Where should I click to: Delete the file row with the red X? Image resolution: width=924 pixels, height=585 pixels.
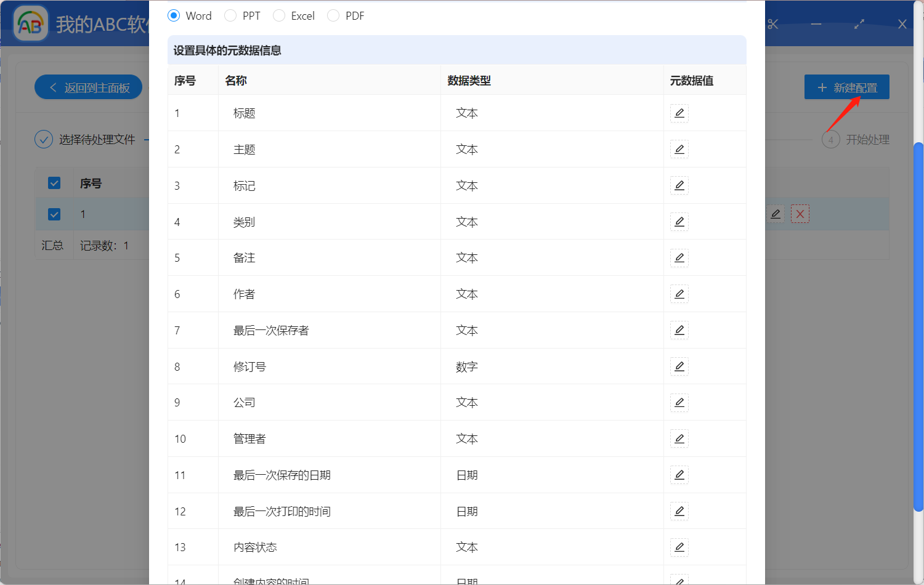(800, 214)
